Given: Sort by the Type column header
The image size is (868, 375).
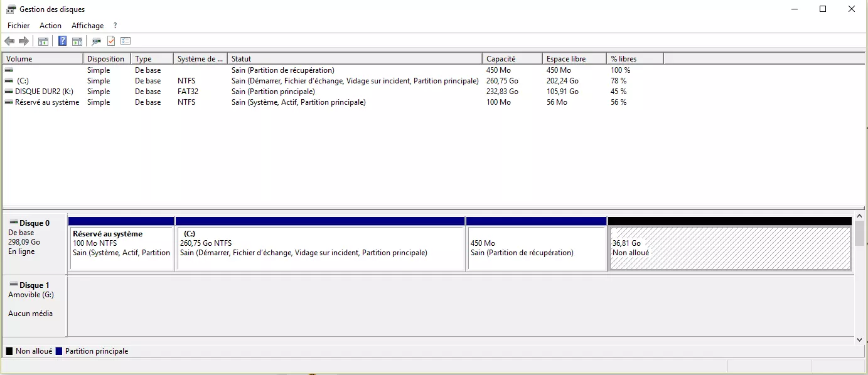Looking at the screenshot, I should [x=152, y=59].
